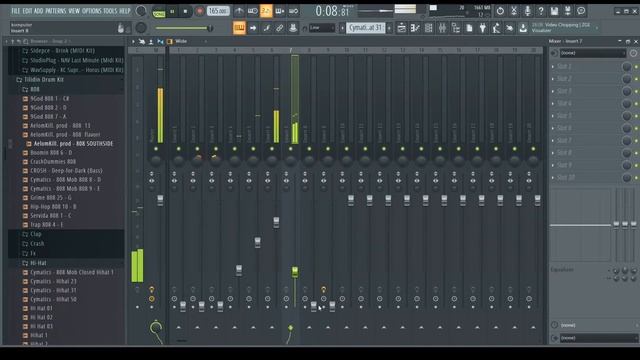Click the Insert 7 green fader handle
Image resolution: width=640 pixels, height=360 pixels.
pos(295,271)
